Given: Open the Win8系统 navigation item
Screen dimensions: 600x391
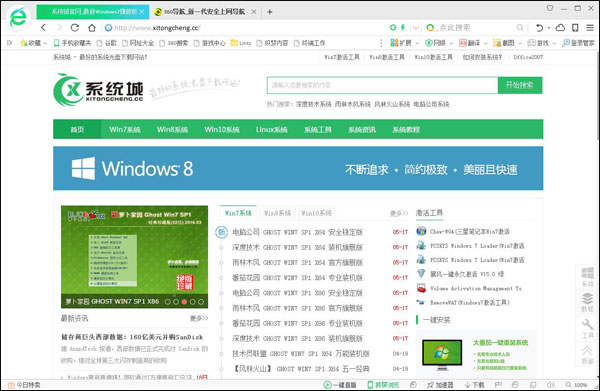Looking at the screenshot, I should 172,129.
